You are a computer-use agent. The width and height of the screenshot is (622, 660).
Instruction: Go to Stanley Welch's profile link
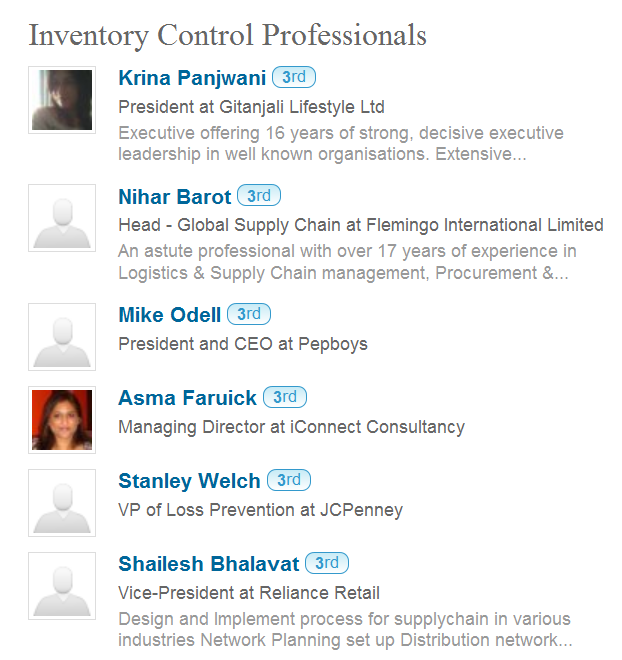[189, 481]
